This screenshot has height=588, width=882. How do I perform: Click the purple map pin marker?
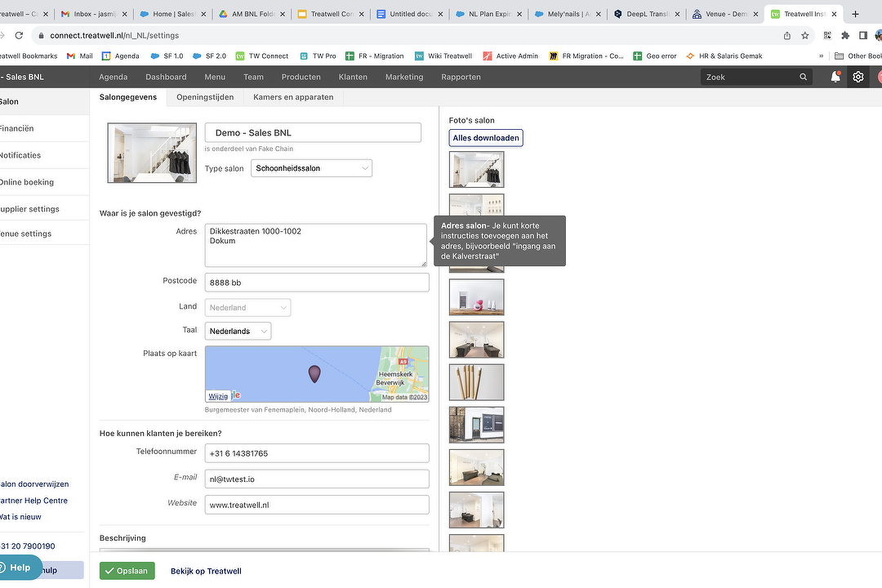314,373
